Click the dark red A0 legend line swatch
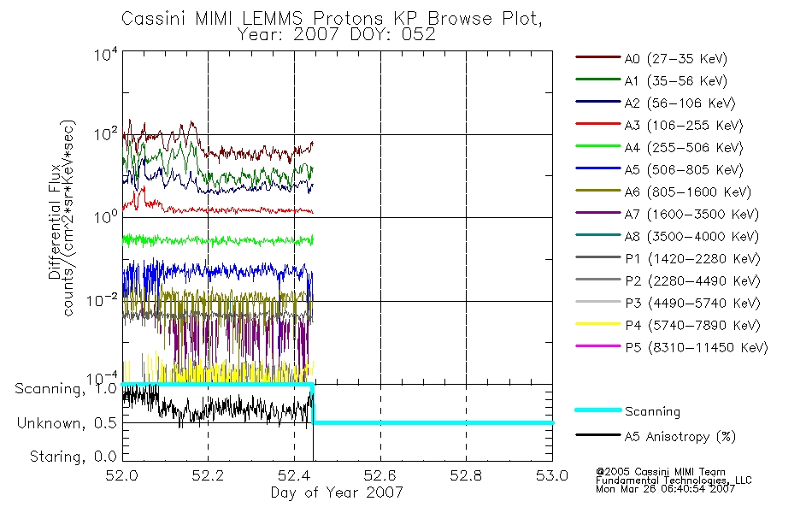This screenshot has width=812, height=513. point(597,57)
